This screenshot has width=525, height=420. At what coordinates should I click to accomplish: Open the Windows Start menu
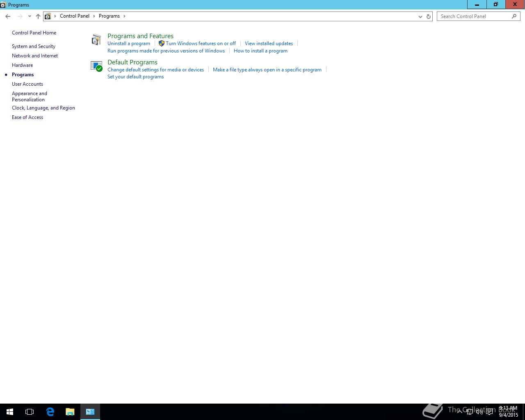pyautogui.click(x=10, y=412)
